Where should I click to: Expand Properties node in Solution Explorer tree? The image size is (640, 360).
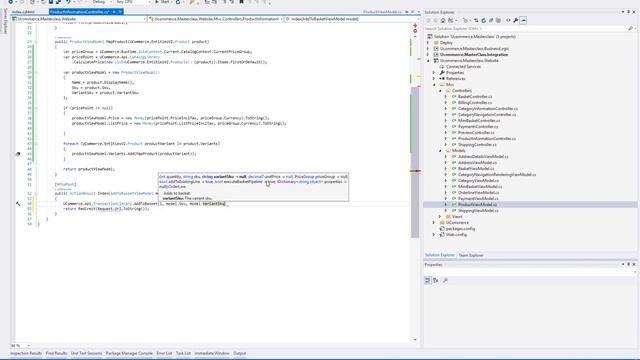(x=434, y=73)
